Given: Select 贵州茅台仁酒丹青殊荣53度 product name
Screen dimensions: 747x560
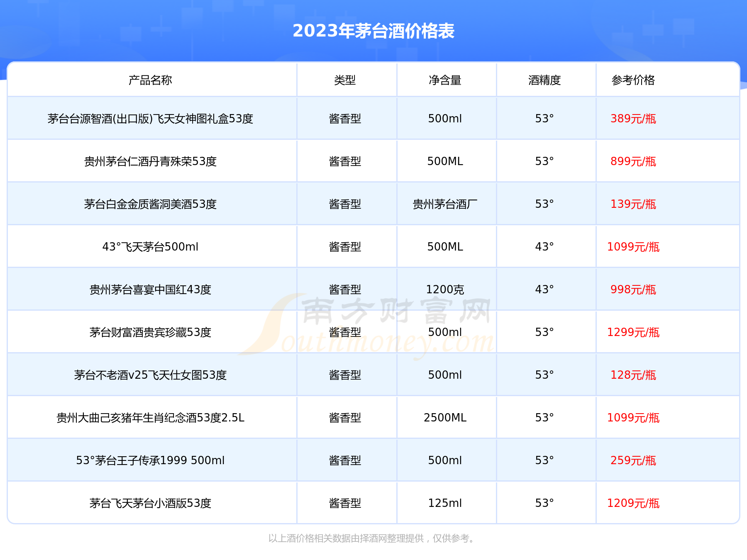Looking at the screenshot, I should click(x=150, y=162).
